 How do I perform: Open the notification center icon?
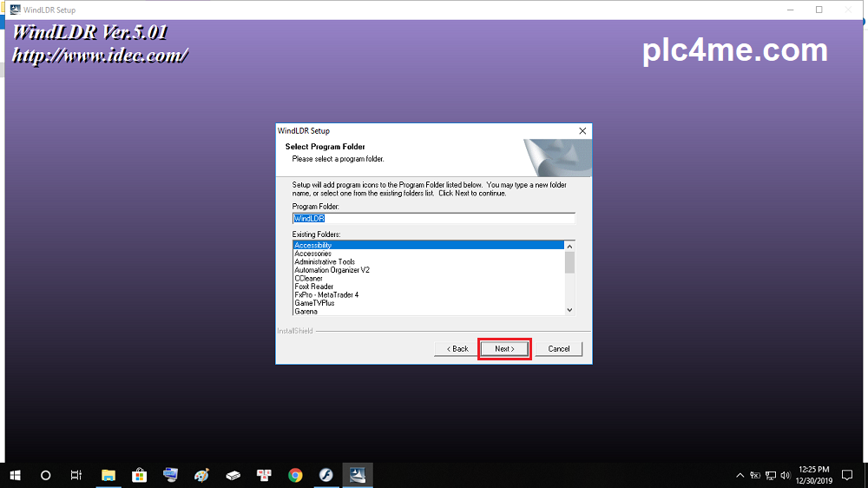[x=847, y=475]
